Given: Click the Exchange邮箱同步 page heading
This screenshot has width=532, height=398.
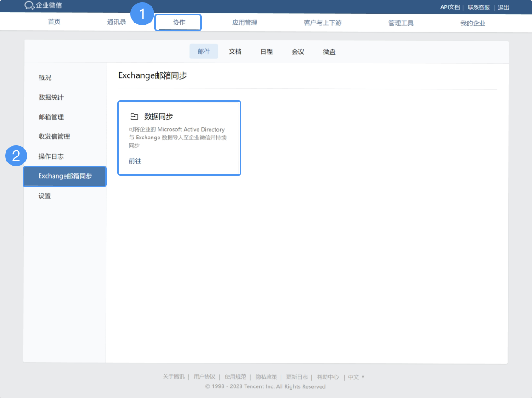Looking at the screenshot, I should [x=152, y=75].
